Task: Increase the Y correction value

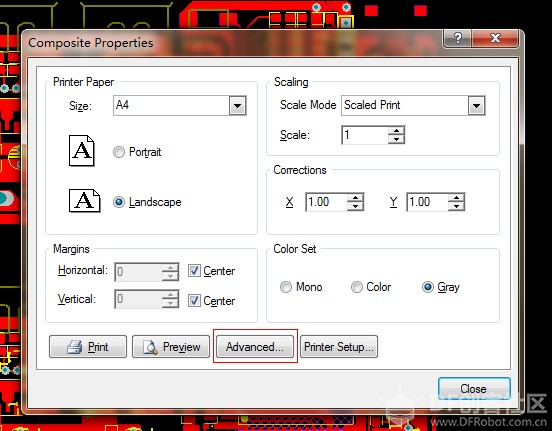Action: [x=456, y=198]
